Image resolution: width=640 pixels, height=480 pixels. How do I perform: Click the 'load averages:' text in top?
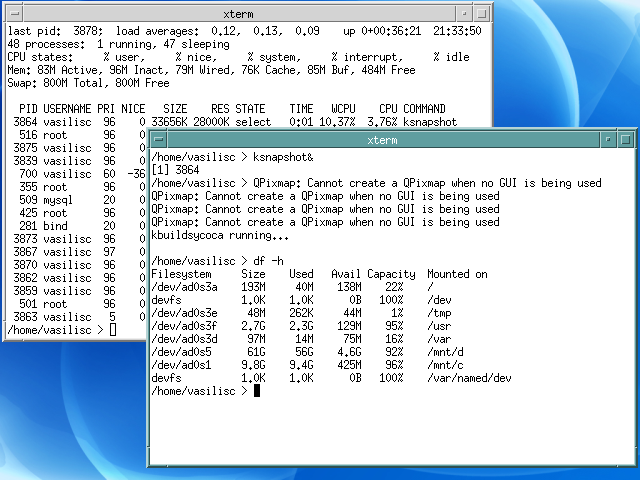(x=158, y=31)
